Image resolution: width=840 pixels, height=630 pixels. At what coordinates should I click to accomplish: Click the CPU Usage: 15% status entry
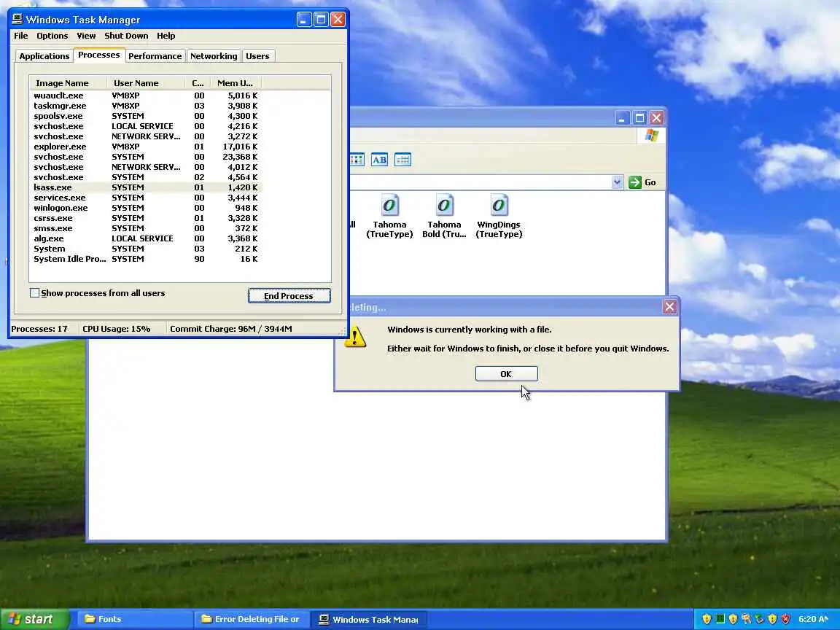(116, 329)
